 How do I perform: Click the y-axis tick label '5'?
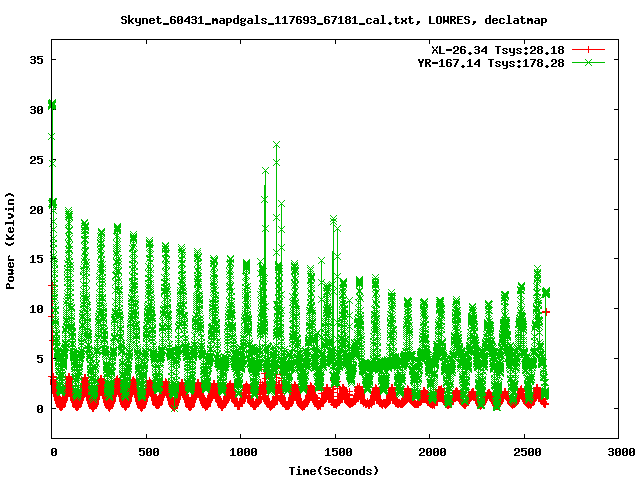(x=40, y=359)
